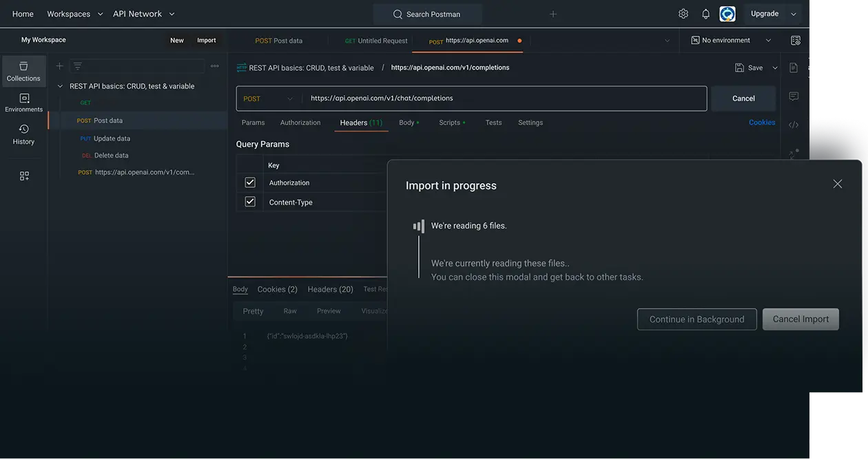Open the API Network dropdown
This screenshot has height=459, width=868.
(144, 14)
